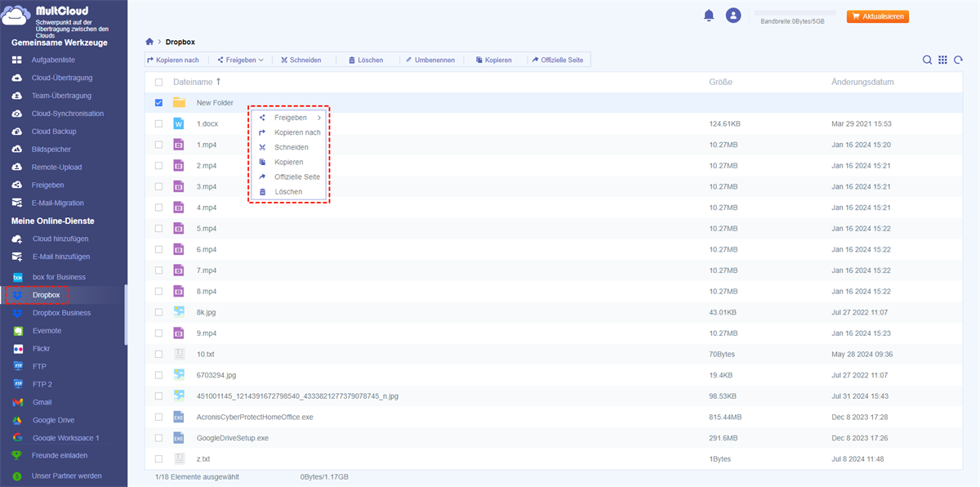
Task: Click Schneiden toolbar button
Action: pyautogui.click(x=301, y=60)
